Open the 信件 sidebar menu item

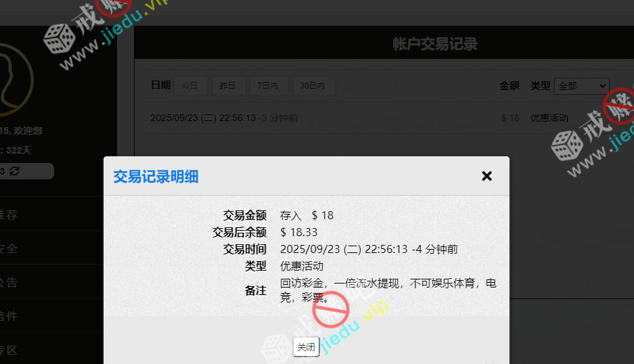9,316
